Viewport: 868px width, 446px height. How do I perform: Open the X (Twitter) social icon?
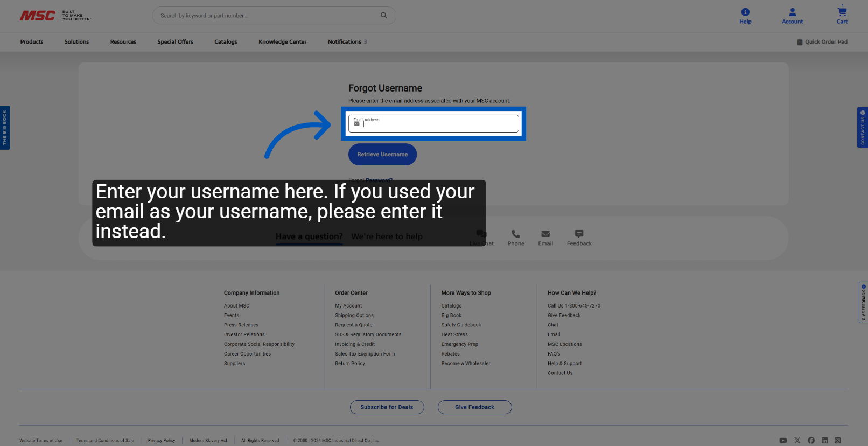(797, 441)
